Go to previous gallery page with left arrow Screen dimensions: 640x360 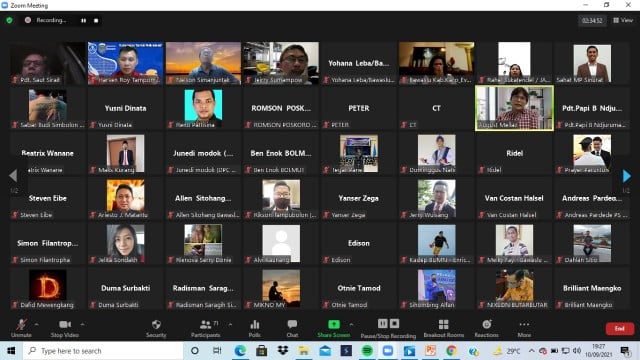13,176
